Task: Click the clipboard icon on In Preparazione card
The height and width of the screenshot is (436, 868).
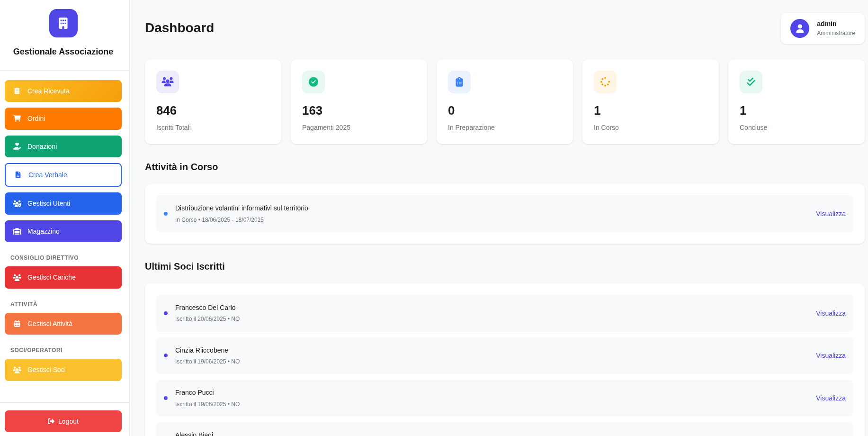Action: [459, 82]
